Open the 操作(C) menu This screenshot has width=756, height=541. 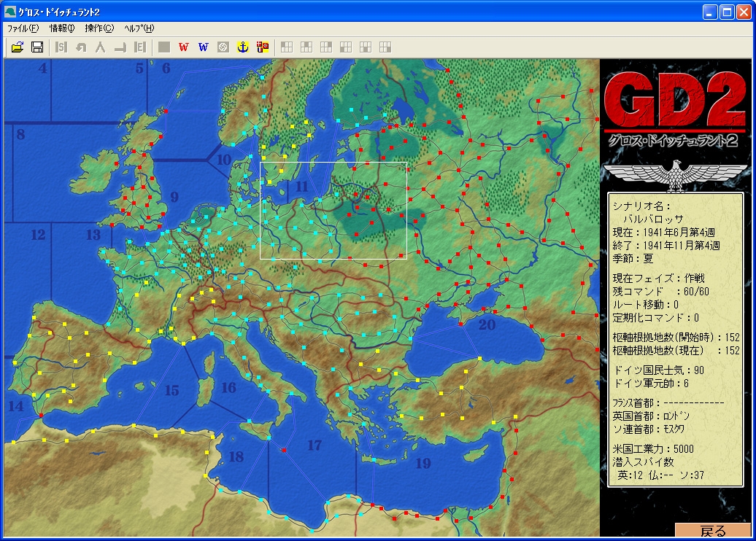pos(99,28)
